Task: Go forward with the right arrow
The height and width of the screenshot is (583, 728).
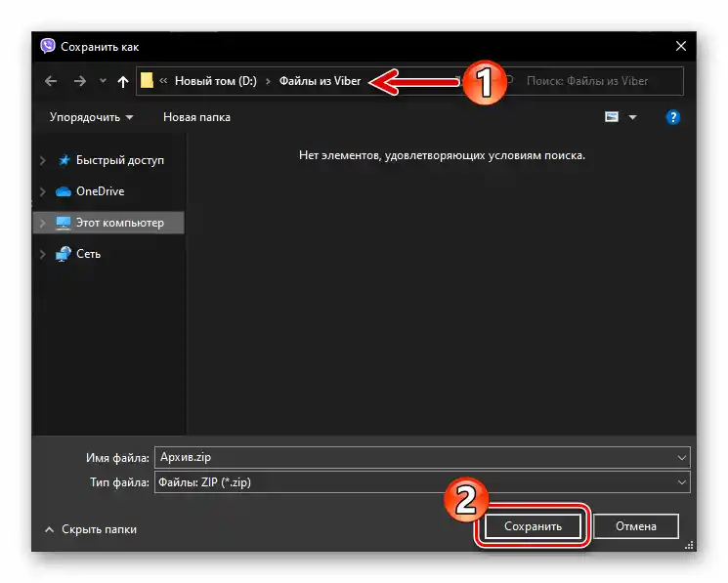Action: click(x=80, y=81)
